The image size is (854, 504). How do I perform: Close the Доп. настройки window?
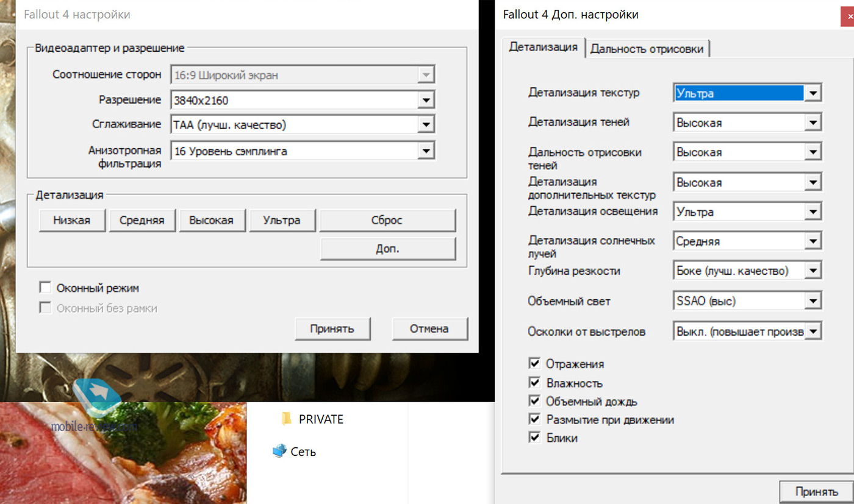pos(849,16)
